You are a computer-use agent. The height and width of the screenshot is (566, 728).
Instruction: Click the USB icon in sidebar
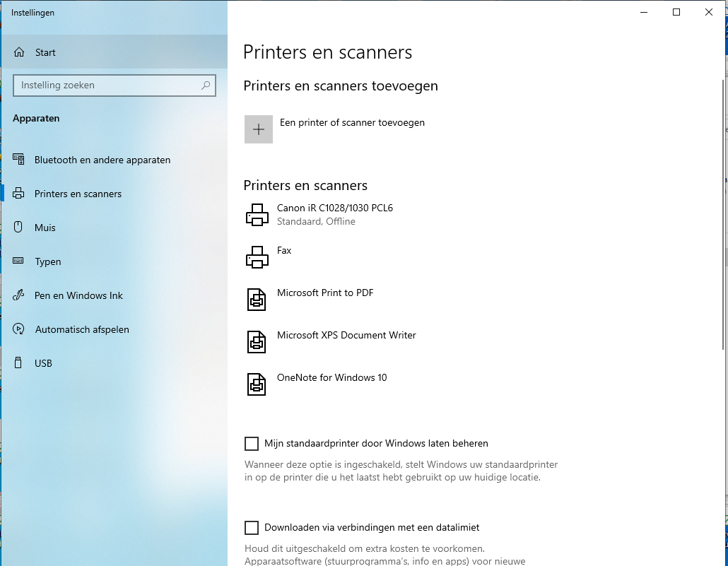tap(18, 362)
